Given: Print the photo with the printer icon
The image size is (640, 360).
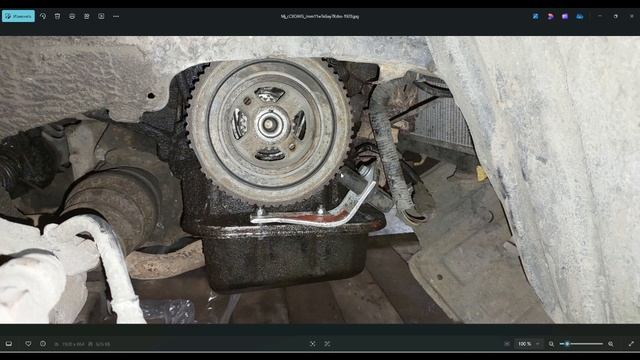Looking at the screenshot, I should pyautogui.click(x=72, y=16).
